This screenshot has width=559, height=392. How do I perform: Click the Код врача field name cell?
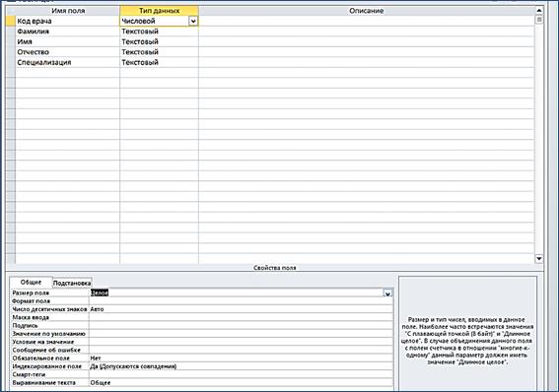pyautogui.click(x=68, y=21)
